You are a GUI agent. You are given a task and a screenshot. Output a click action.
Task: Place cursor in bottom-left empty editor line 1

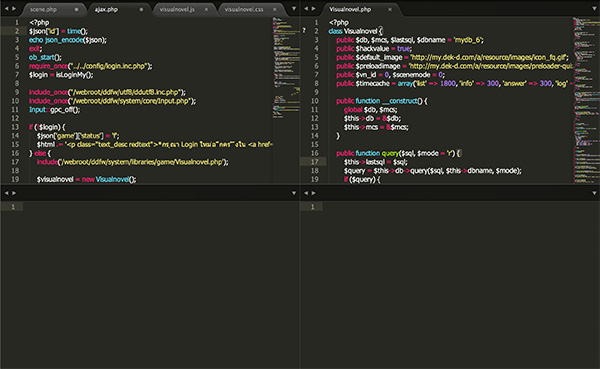coord(161,207)
